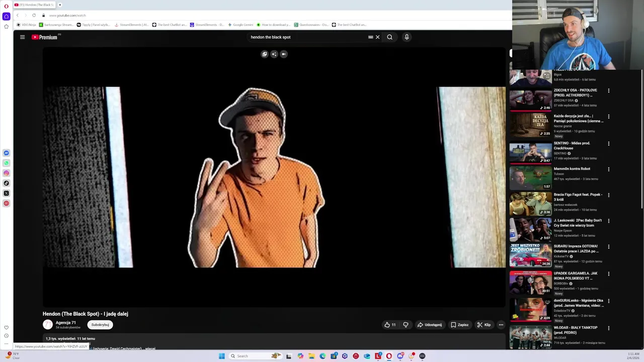Like the video with thumbs up
The image size is (644, 362).
[x=390, y=325]
